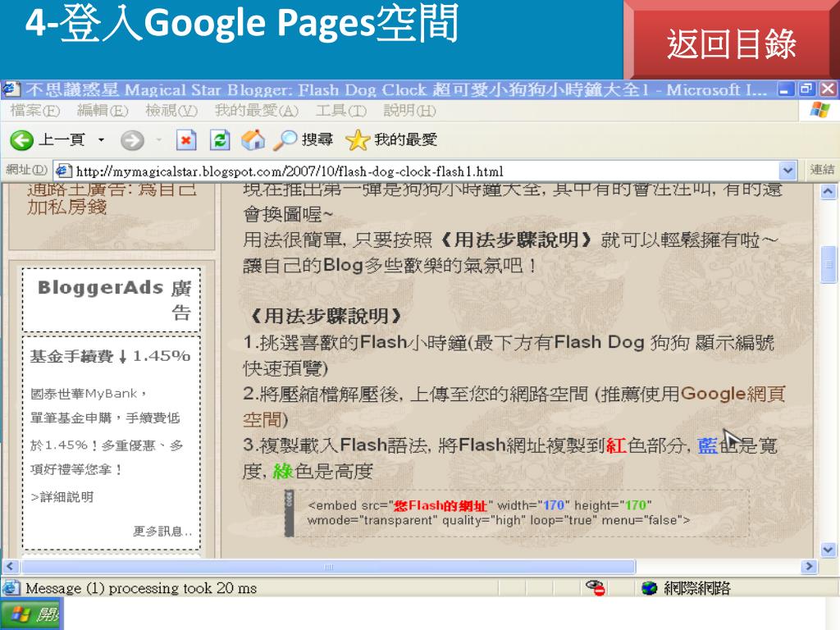
Task: Open the 工具(T) menu
Action: point(340,111)
